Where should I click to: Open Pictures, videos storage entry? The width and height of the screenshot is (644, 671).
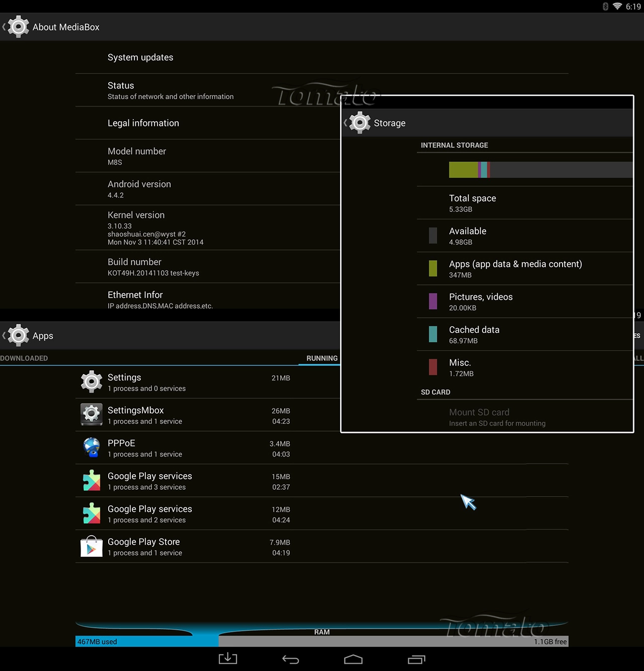pyautogui.click(x=525, y=301)
